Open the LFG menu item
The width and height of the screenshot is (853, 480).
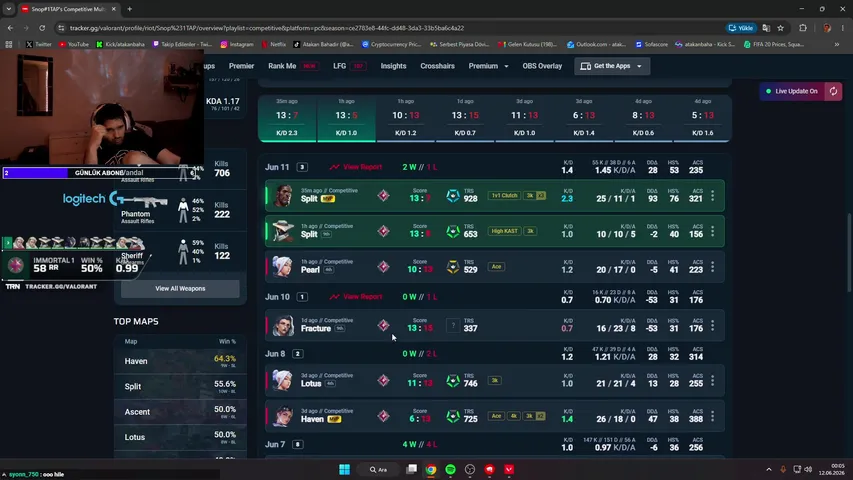(349, 66)
